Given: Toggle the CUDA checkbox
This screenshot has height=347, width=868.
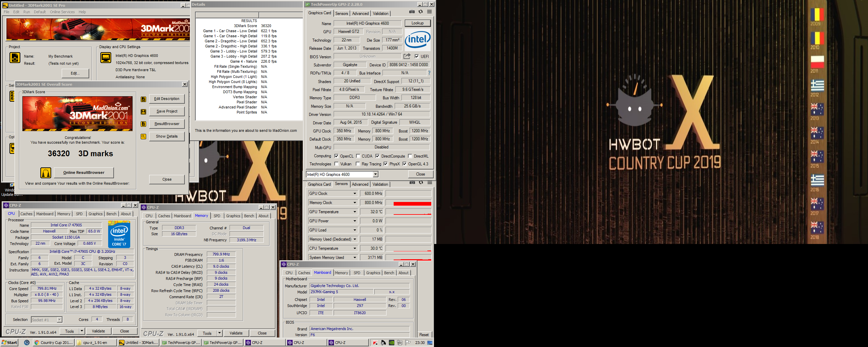Looking at the screenshot, I should point(358,156).
